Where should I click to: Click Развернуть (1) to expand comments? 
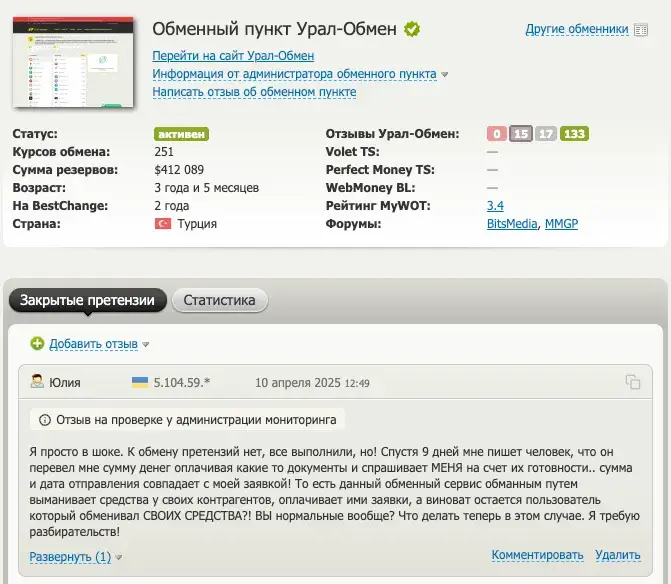coord(70,557)
